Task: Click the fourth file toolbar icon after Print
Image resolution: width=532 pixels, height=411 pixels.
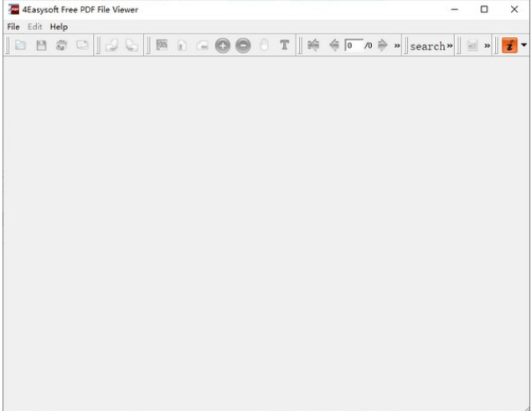Action: coord(82,45)
